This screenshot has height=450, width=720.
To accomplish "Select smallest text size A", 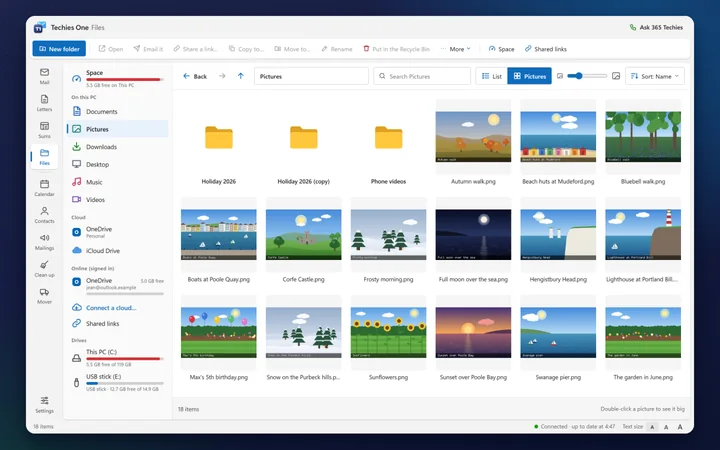I will [652, 427].
